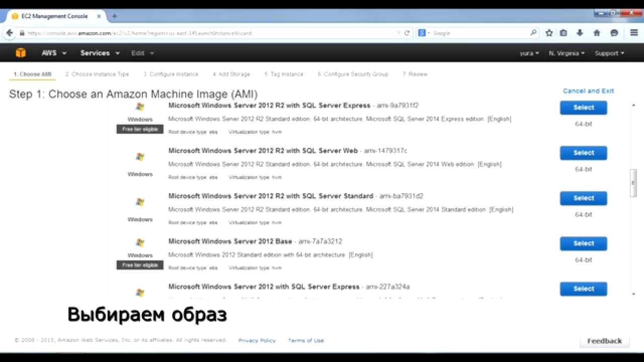Show bookmarks list icon

(x=563, y=33)
